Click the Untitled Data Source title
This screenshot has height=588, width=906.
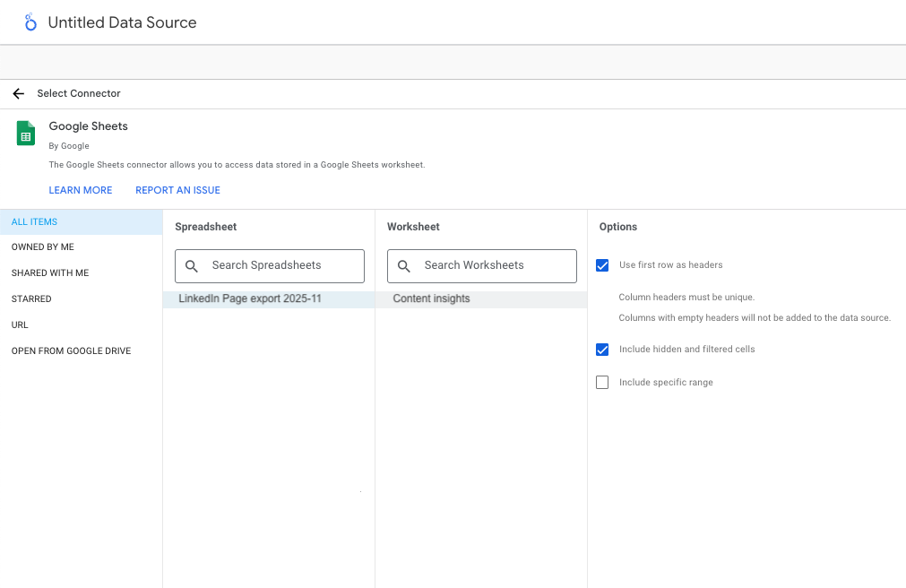[122, 22]
